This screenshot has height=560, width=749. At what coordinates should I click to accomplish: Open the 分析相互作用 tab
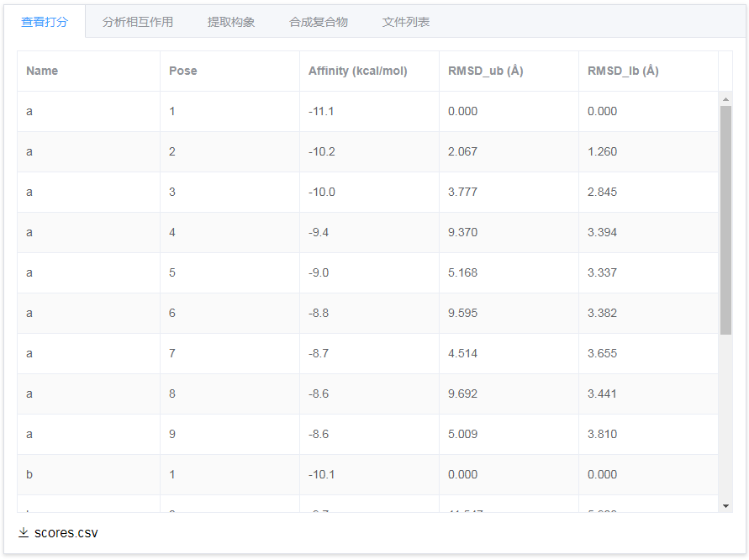138,22
